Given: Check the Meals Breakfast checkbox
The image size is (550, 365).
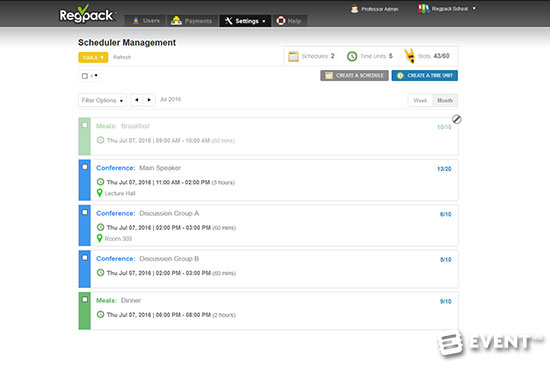Looking at the screenshot, I should [85, 125].
